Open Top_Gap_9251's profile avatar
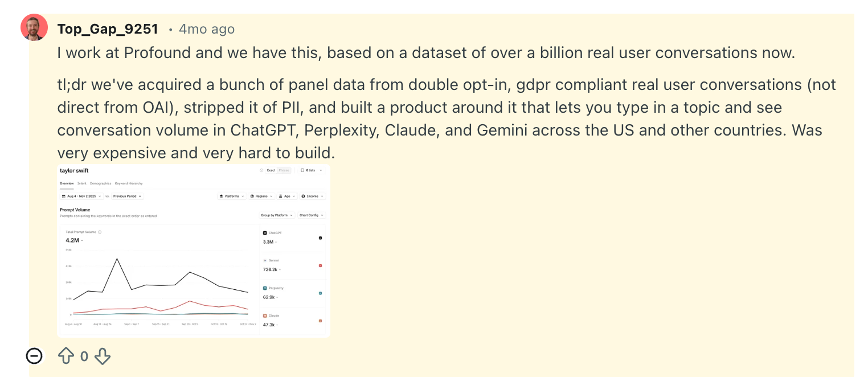 coord(34,27)
